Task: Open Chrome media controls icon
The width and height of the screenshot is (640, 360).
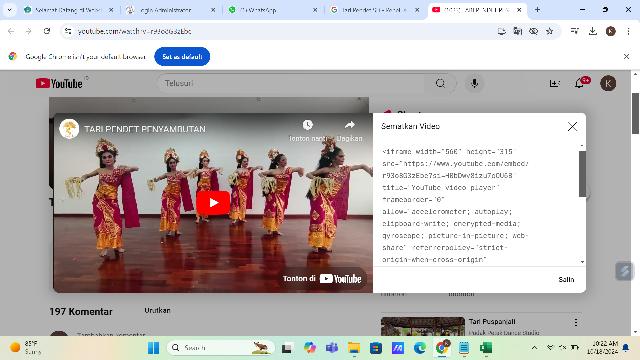Action: coord(575,31)
